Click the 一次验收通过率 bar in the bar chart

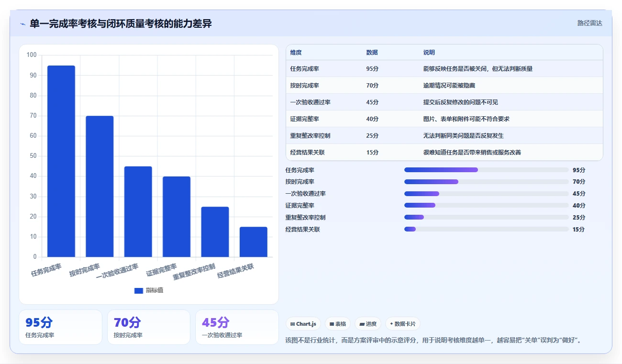pos(138,211)
